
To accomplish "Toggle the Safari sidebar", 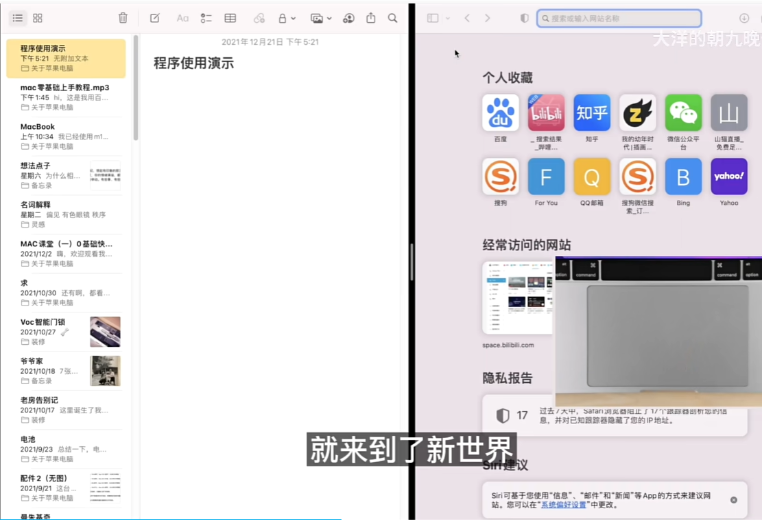I will [433, 18].
